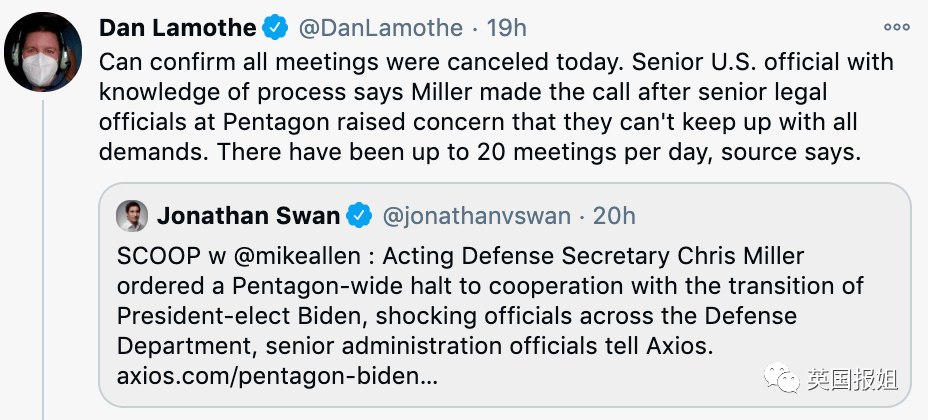Open the quoted SCOOP tweet text
Screen dimensions: 928x420
(x=491, y=316)
